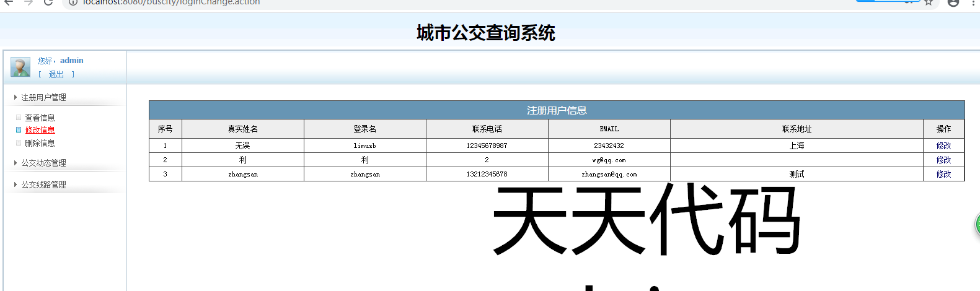Click 修改 for user limusb
This screenshot has width=980, height=291.
943,145
